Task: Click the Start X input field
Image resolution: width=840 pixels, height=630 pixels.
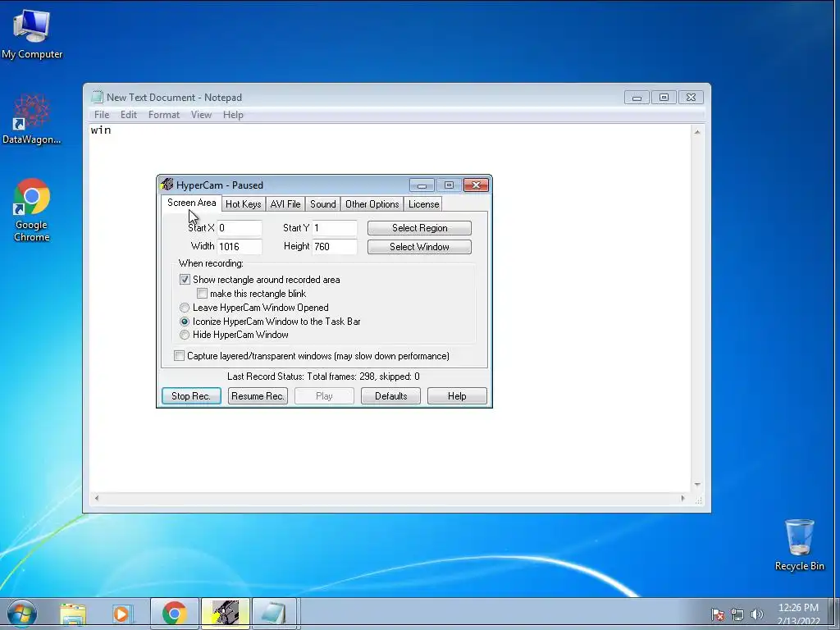Action: click(x=240, y=228)
